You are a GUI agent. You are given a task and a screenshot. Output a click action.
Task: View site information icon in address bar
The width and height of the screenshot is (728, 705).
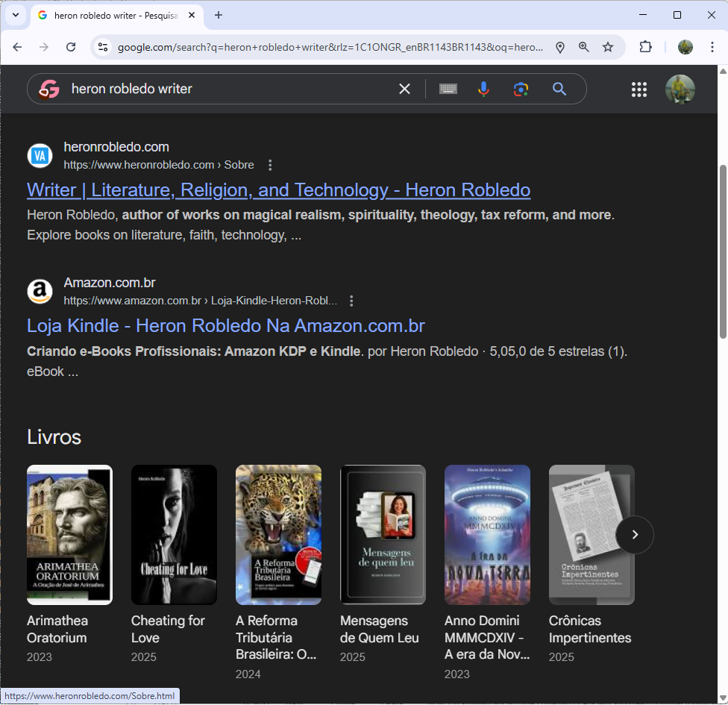pyautogui.click(x=103, y=47)
